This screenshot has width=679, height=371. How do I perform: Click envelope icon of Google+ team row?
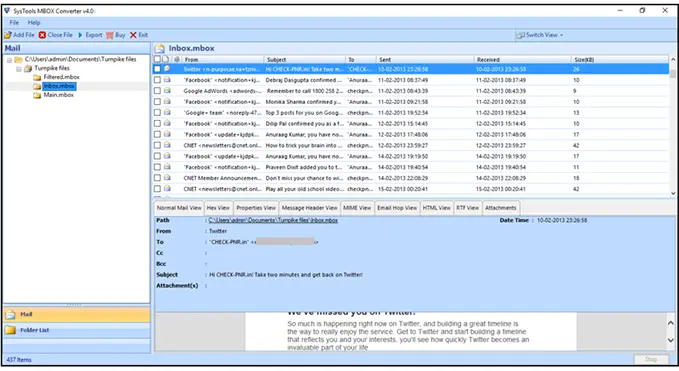167,113
